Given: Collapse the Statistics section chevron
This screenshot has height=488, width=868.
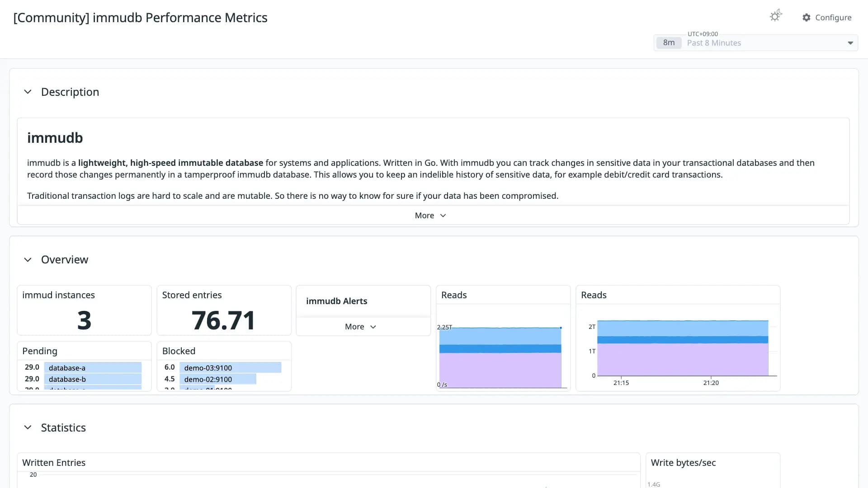Looking at the screenshot, I should (28, 427).
